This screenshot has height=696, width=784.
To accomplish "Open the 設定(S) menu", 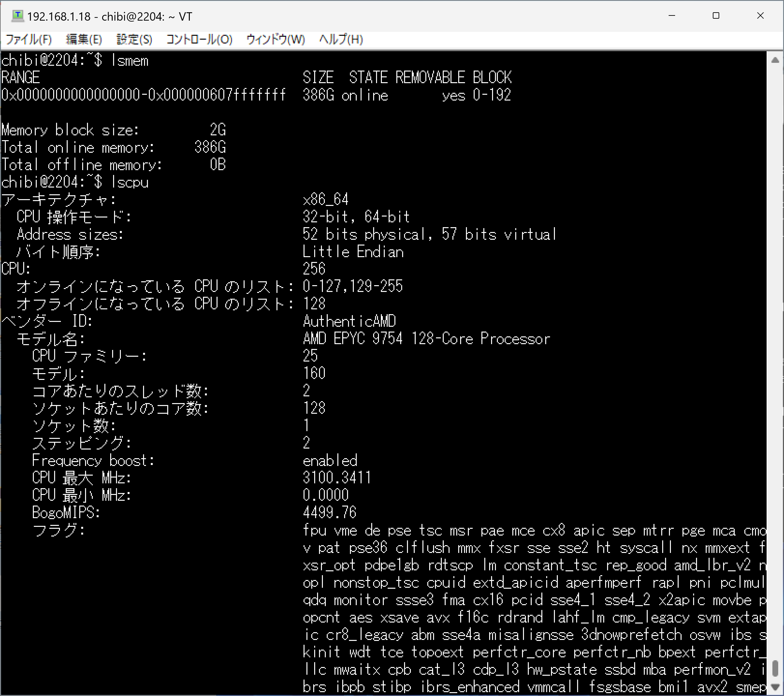I will (134, 39).
